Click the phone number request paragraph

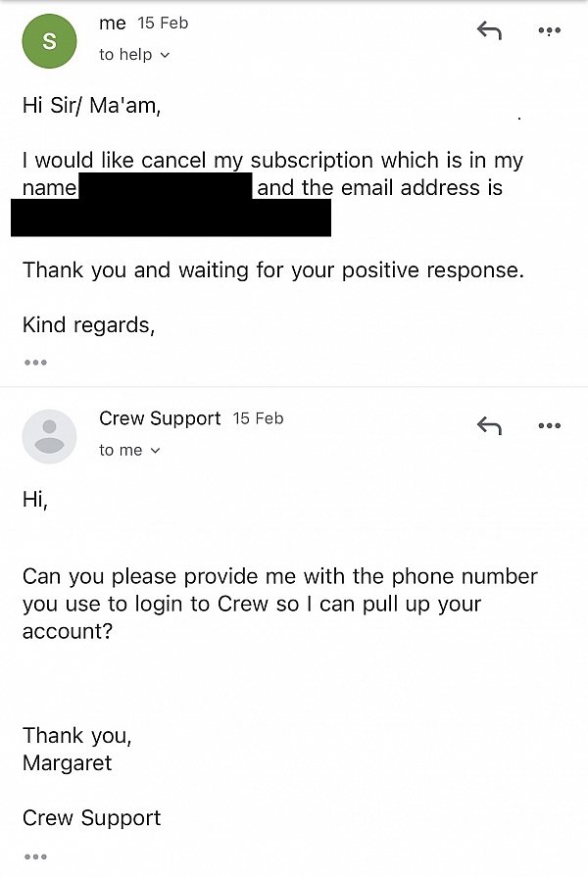(x=279, y=604)
